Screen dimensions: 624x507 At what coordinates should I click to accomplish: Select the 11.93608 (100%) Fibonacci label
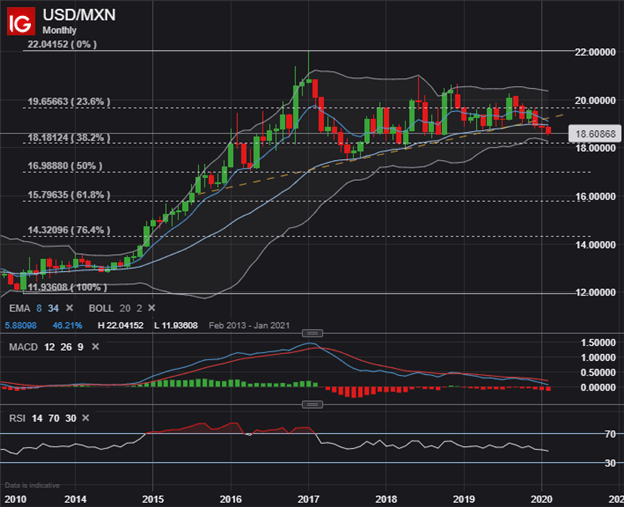[x=67, y=287]
